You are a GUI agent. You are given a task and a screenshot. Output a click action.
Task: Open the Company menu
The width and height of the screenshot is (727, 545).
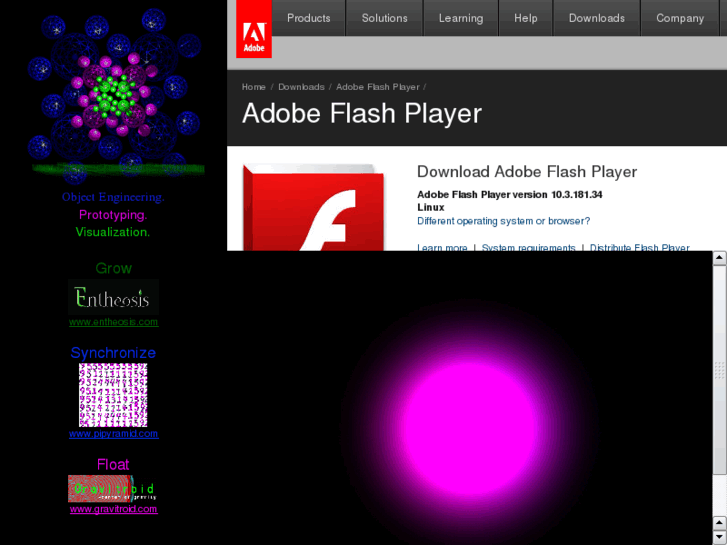(680, 18)
